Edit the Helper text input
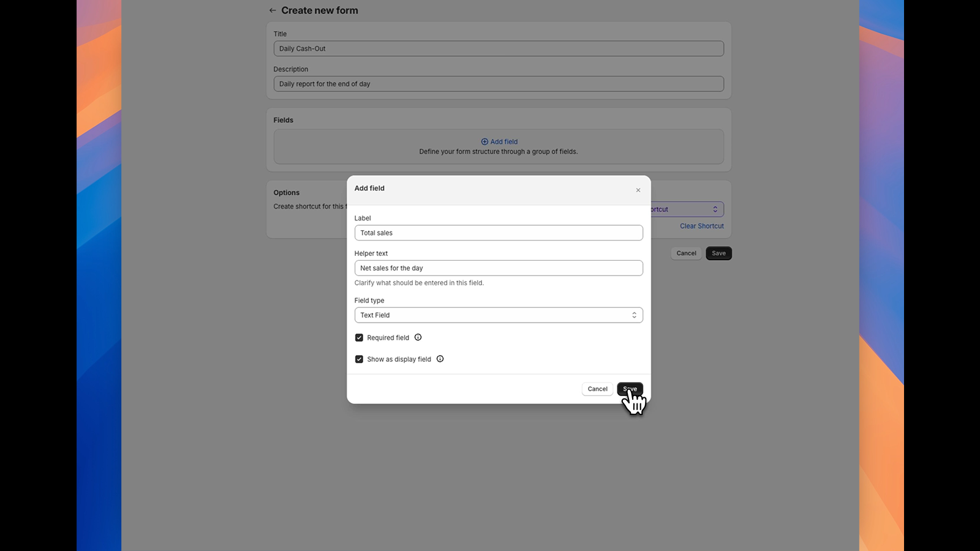Screen dimensions: 980x551 click(498, 268)
